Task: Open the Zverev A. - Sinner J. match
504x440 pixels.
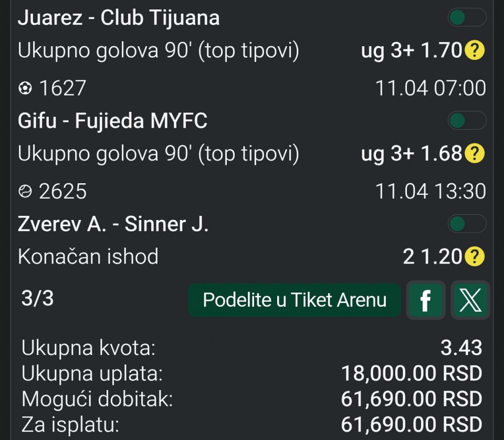Action: coord(113,224)
